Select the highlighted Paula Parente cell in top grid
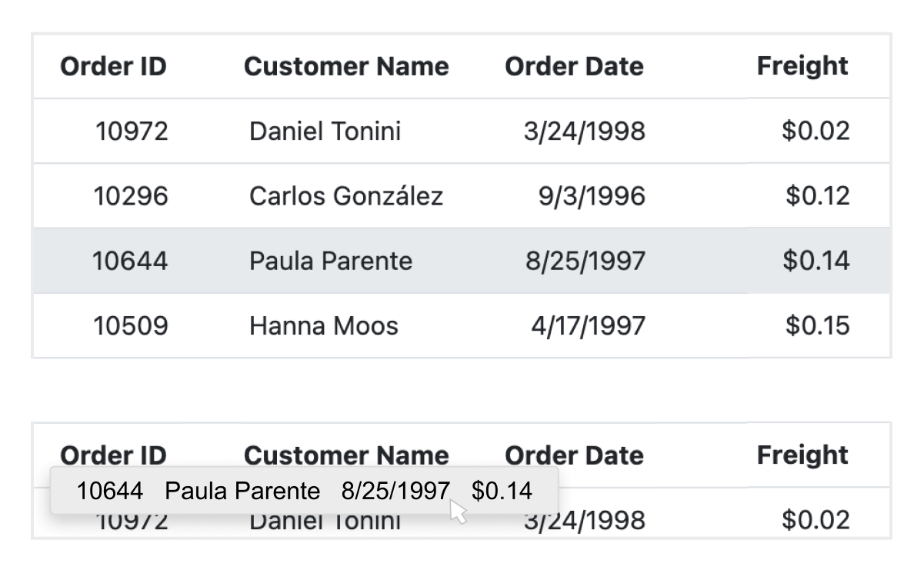 click(x=331, y=262)
